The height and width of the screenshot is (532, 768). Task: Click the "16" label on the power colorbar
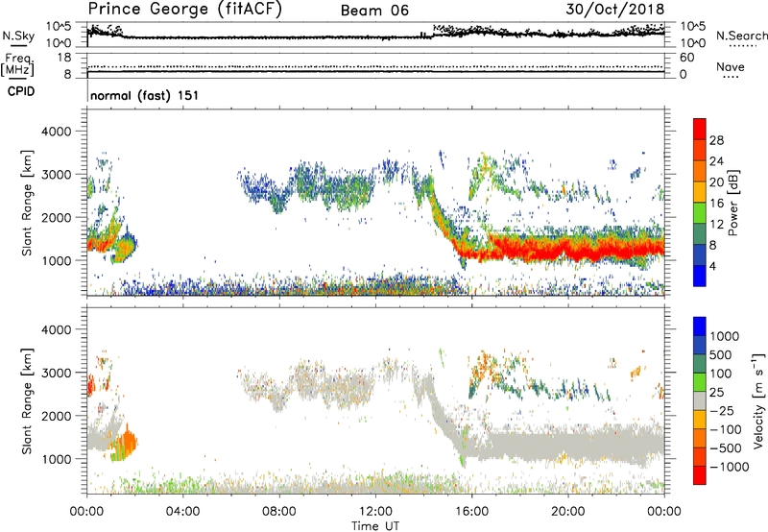click(x=716, y=204)
